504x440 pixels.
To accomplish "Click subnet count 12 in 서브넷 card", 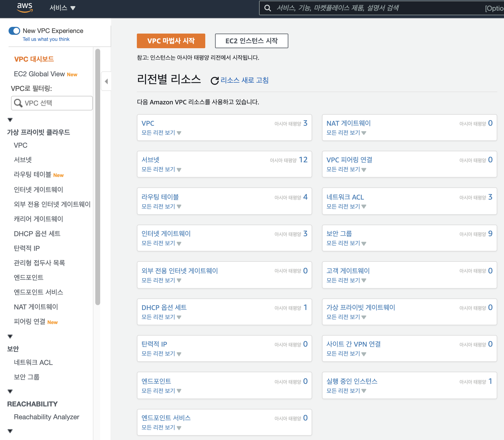I will [303, 160].
